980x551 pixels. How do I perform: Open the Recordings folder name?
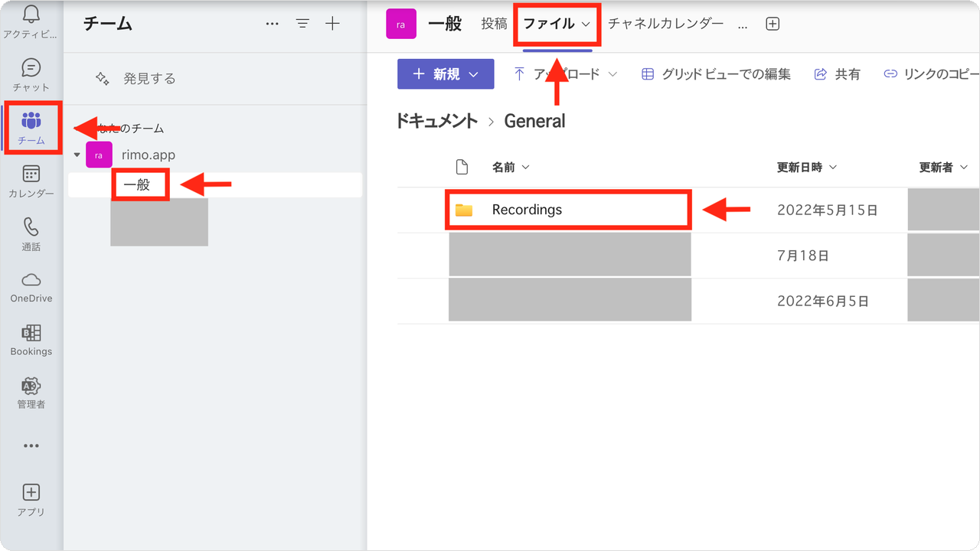(527, 210)
